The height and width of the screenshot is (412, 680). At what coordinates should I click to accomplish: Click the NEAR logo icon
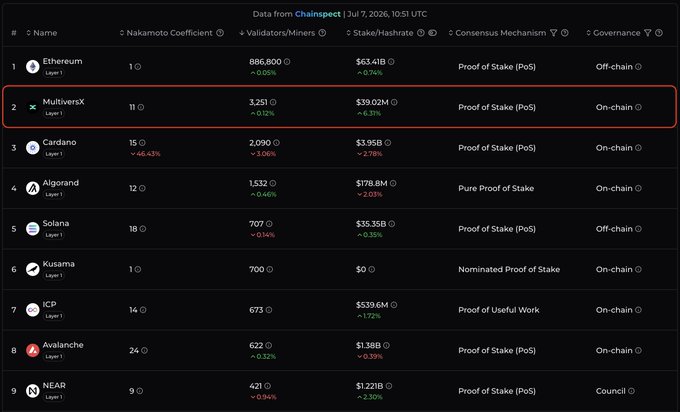[33, 391]
